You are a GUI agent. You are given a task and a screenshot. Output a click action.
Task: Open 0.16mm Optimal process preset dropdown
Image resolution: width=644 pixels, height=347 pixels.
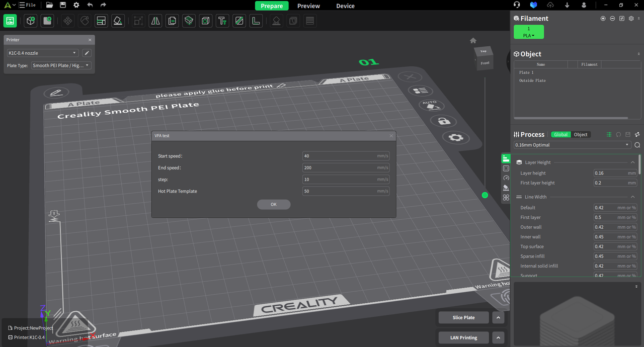coord(573,145)
